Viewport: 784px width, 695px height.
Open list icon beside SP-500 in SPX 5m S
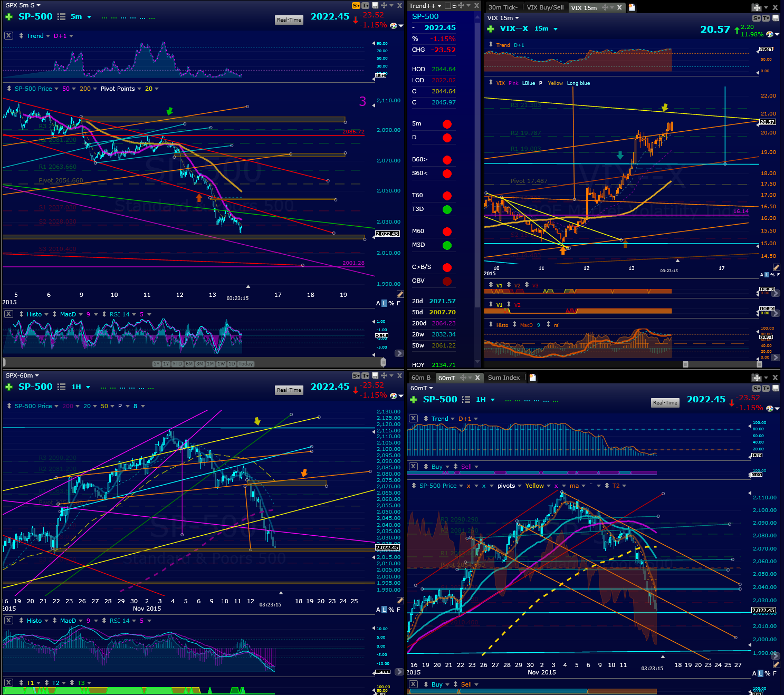coord(61,17)
